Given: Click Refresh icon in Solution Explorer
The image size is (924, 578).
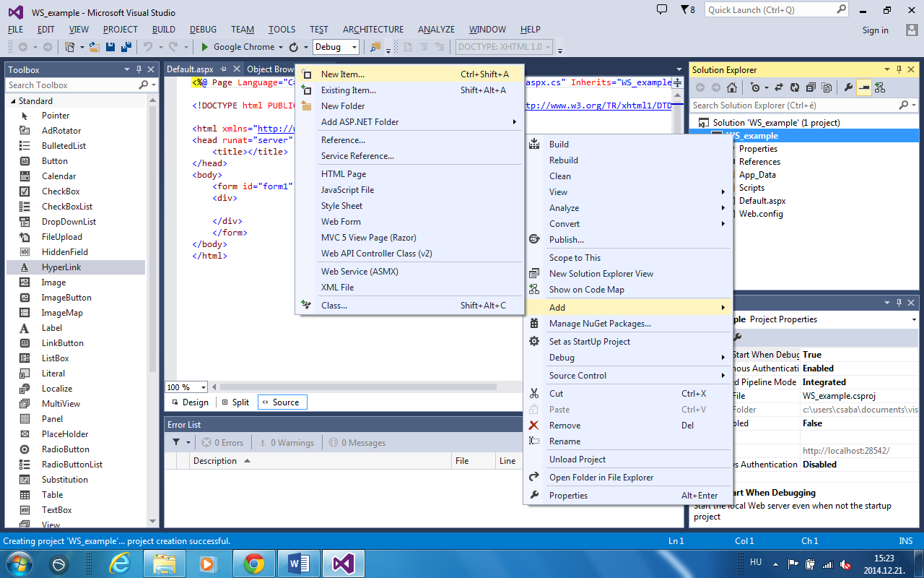Looking at the screenshot, I should coord(795,87).
